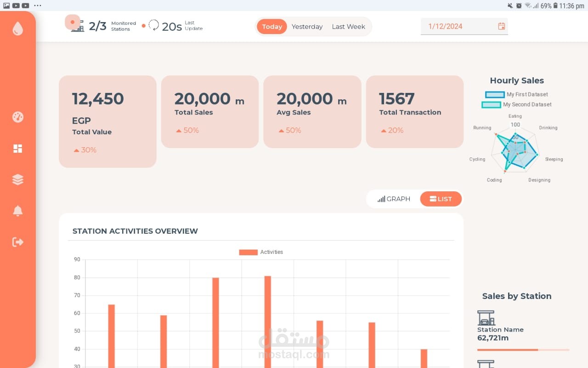
Task: Log out using the exit arrow icon
Action: tap(17, 242)
